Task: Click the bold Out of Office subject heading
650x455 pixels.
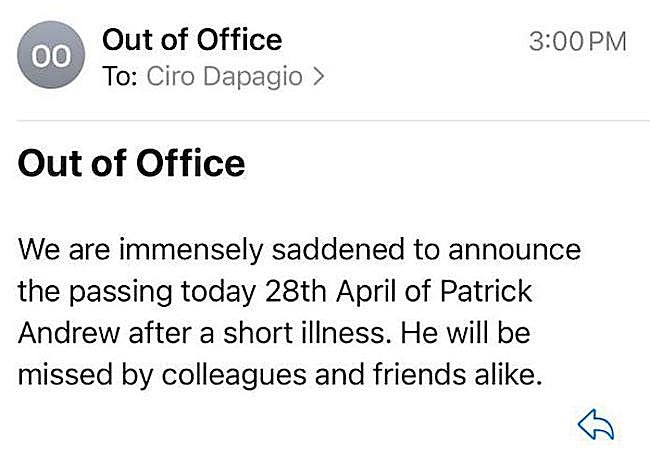Action: point(132,163)
